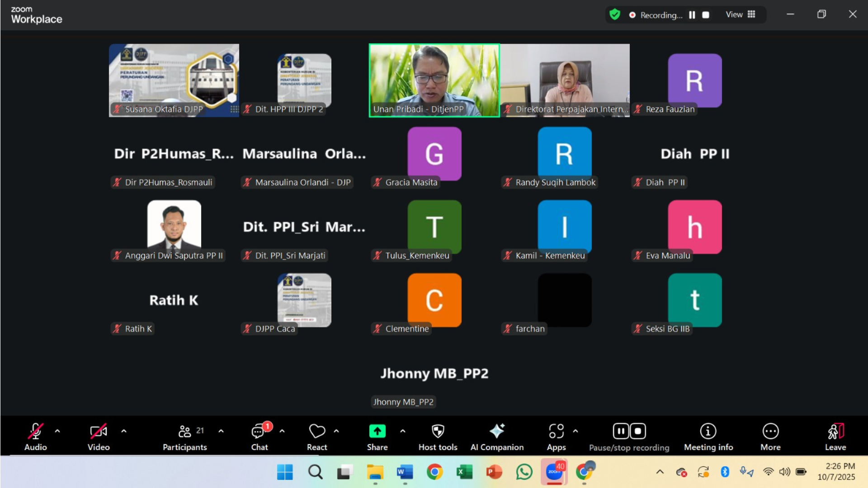Select Unan Pribadi video tile
Viewport: 868px width, 488px height.
coord(434,80)
